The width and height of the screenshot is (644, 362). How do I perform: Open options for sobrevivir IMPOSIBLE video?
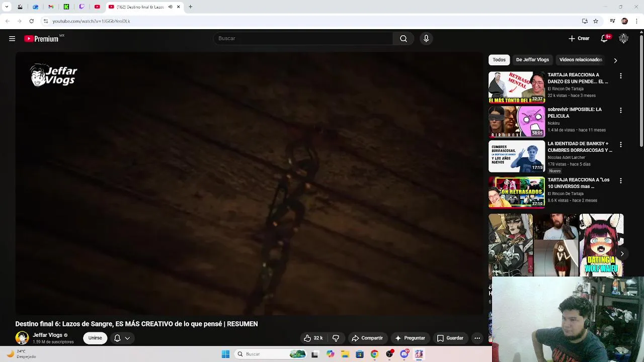coord(621,110)
